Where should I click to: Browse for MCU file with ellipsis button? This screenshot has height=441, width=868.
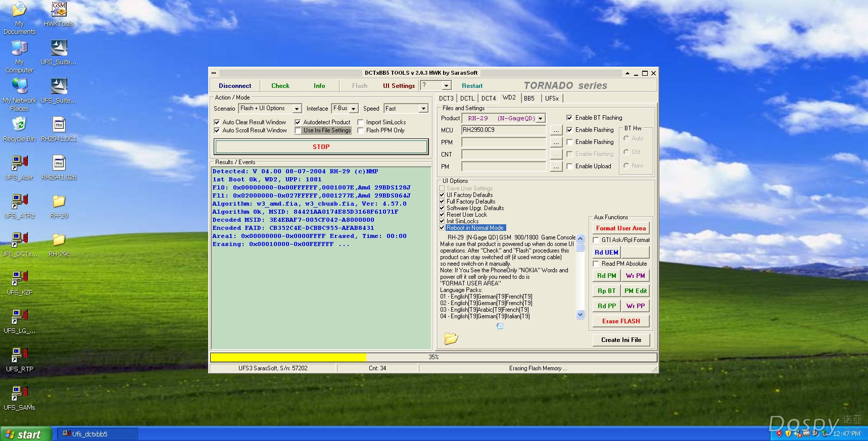[556, 130]
